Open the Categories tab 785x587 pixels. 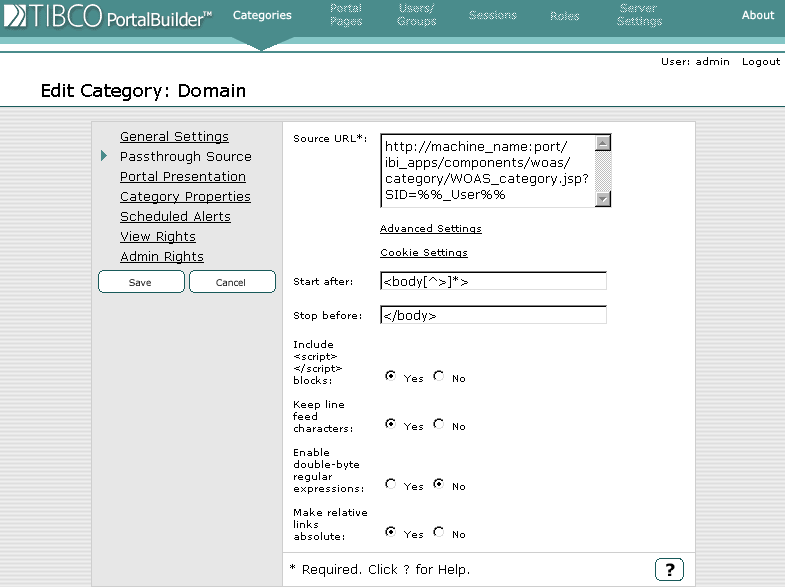click(x=262, y=15)
